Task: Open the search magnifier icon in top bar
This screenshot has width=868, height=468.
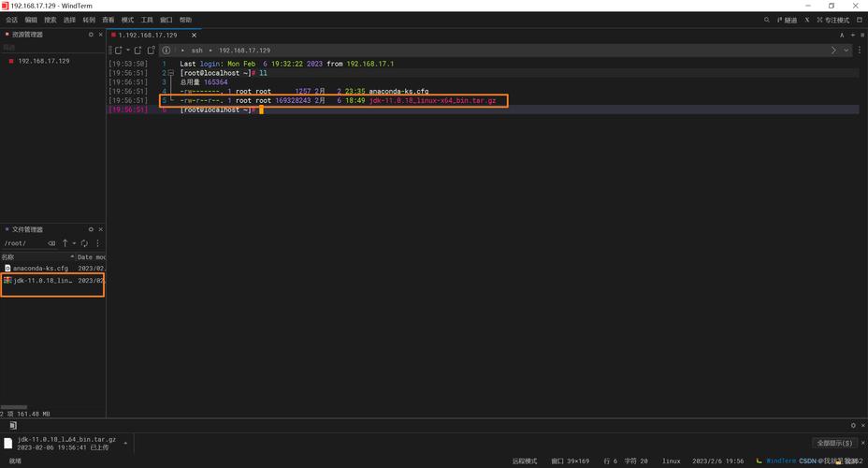Action: pyautogui.click(x=767, y=20)
